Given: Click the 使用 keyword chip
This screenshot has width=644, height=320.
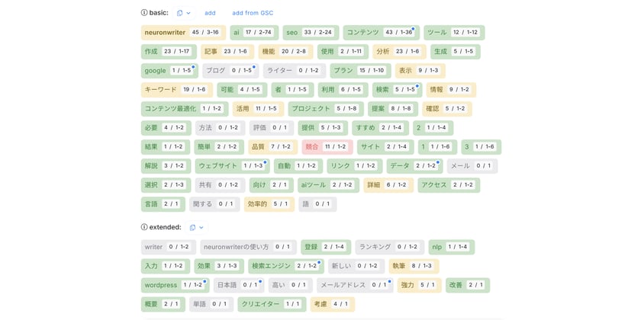Looking at the screenshot, I should [343, 52].
